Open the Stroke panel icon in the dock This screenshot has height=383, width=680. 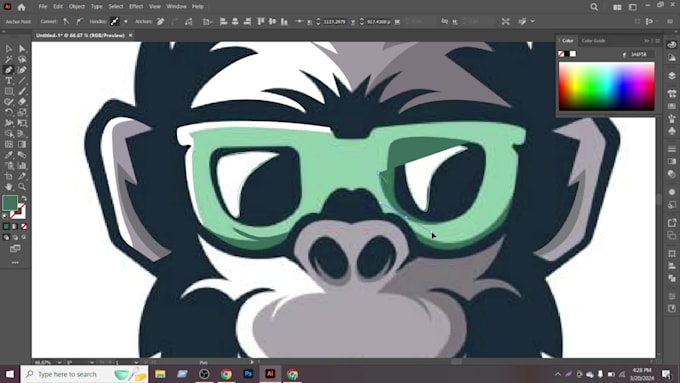coord(672,149)
